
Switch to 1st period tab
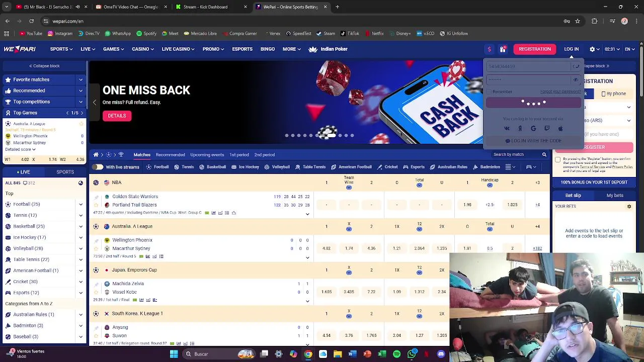[239, 155]
